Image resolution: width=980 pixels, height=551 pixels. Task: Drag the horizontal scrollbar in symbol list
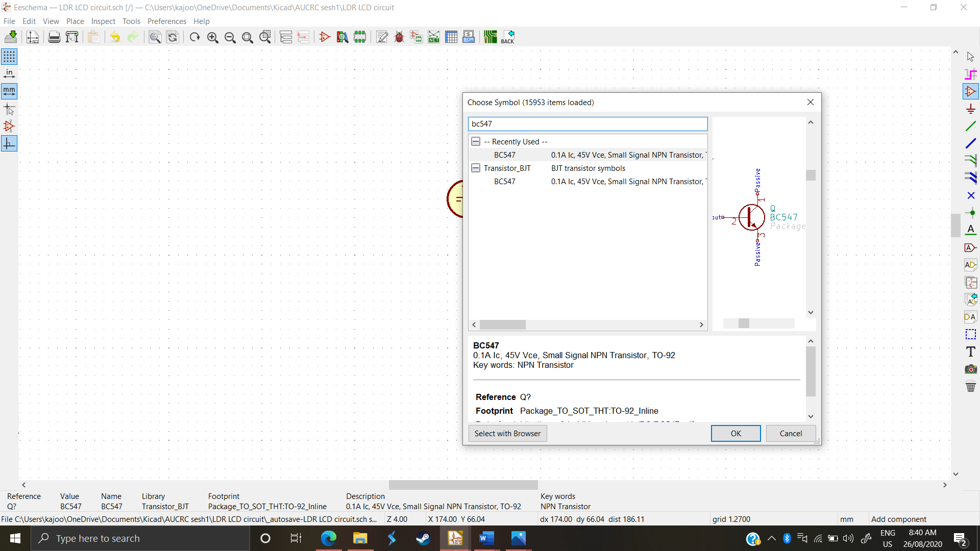(x=504, y=324)
